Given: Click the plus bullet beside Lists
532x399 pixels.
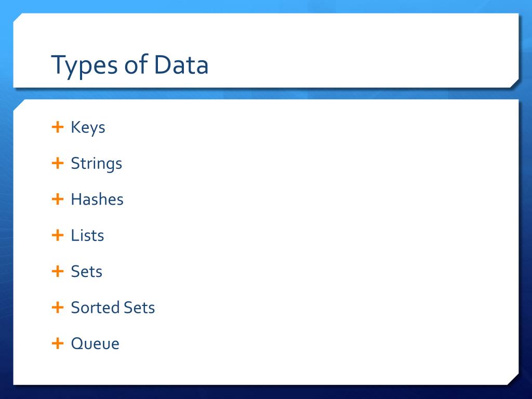Looking at the screenshot, I should tap(58, 235).
